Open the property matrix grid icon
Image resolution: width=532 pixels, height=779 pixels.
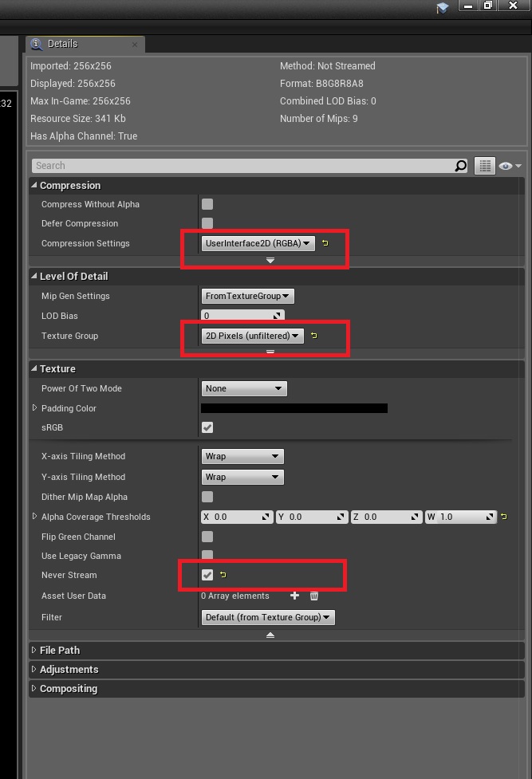click(484, 166)
